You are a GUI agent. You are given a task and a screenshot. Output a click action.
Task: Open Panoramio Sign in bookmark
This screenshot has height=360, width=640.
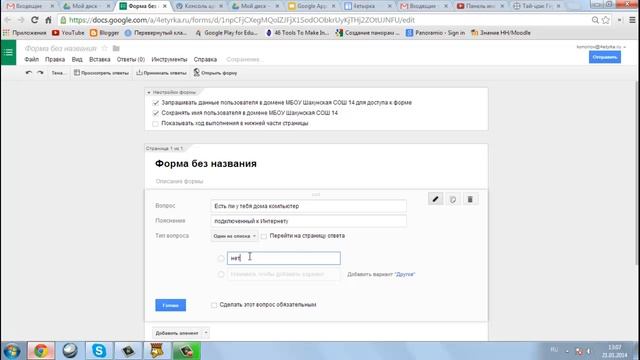pyautogui.click(x=436, y=33)
